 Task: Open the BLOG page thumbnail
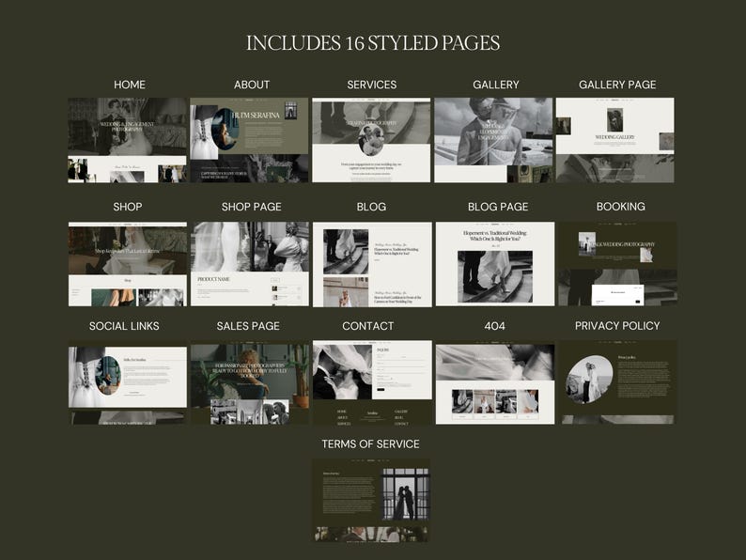(x=372, y=264)
